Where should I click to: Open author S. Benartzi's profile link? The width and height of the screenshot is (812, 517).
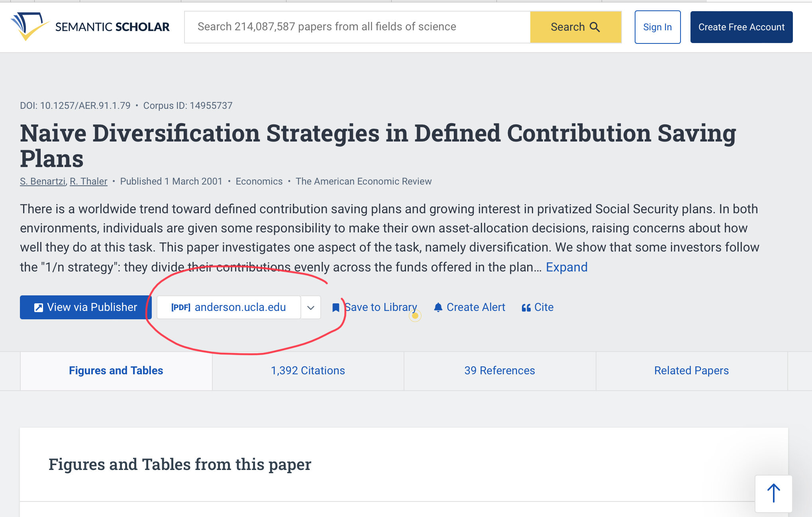tap(43, 181)
